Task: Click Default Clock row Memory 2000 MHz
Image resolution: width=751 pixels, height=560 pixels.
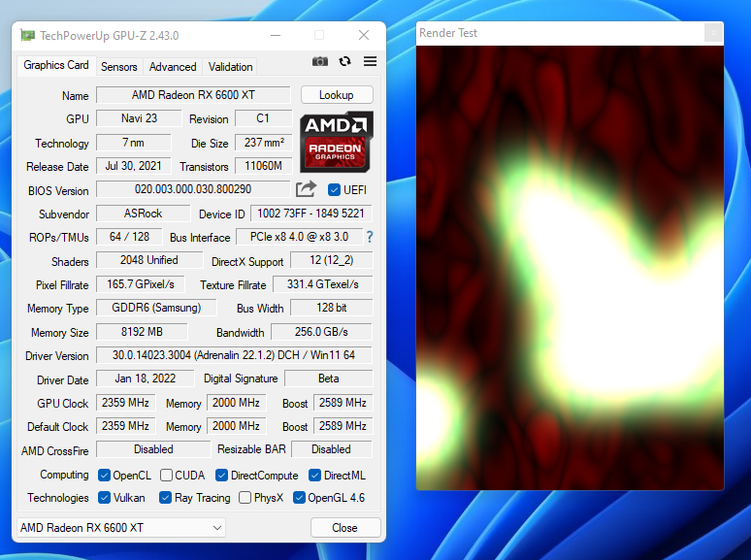Action: pyautogui.click(x=236, y=426)
